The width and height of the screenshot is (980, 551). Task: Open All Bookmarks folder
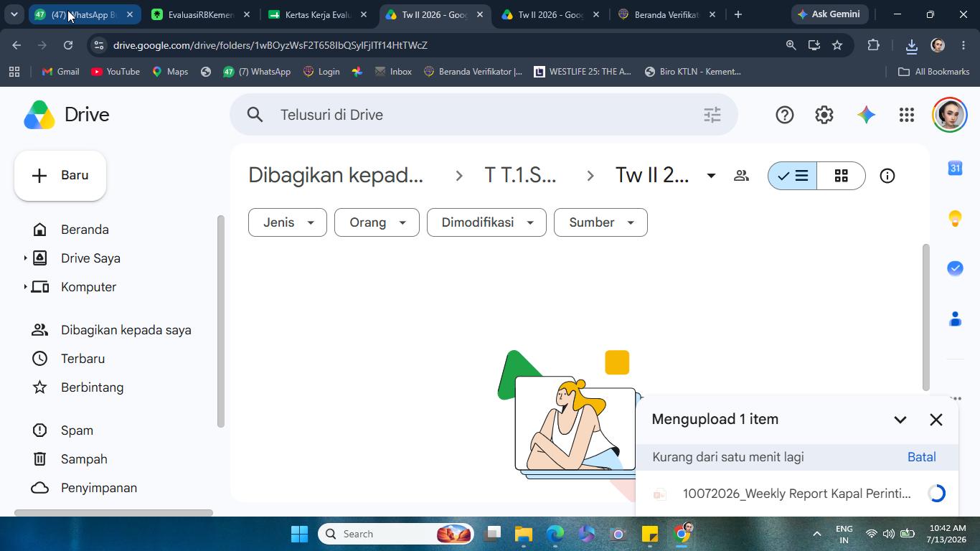[x=933, y=72]
